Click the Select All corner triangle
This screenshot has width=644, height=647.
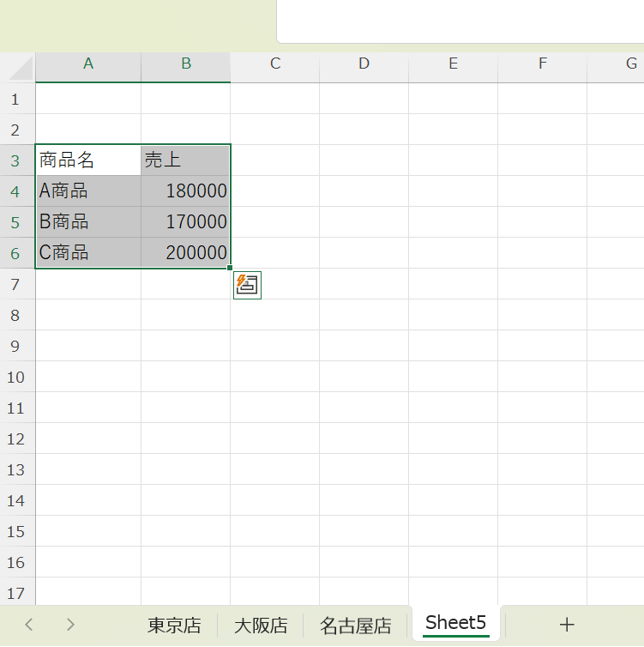(x=18, y=68)
